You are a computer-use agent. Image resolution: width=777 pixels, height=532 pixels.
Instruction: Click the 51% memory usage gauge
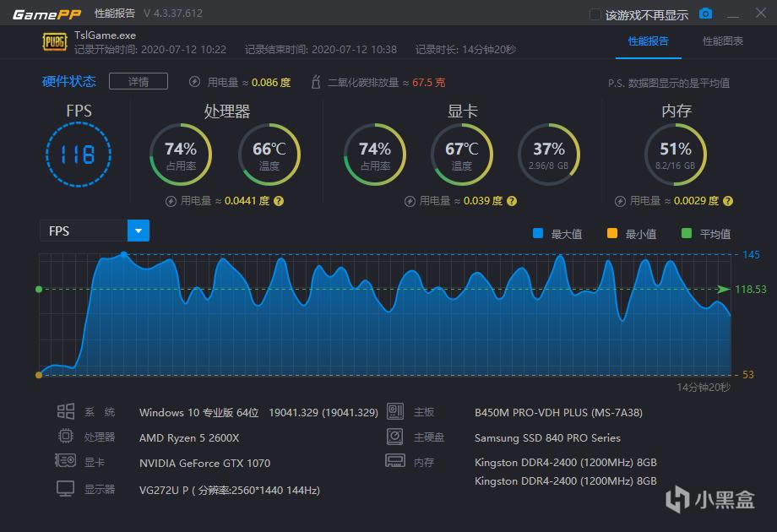[676, 155]
